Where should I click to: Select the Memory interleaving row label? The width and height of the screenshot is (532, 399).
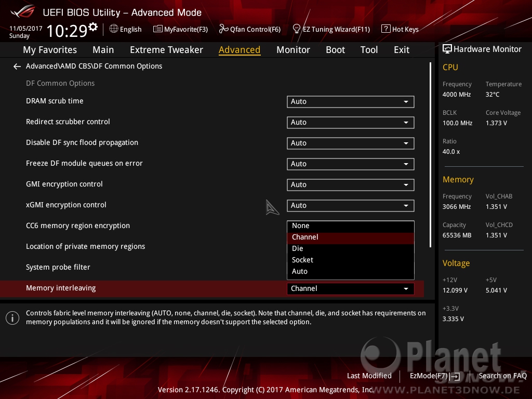pos(61,288)
